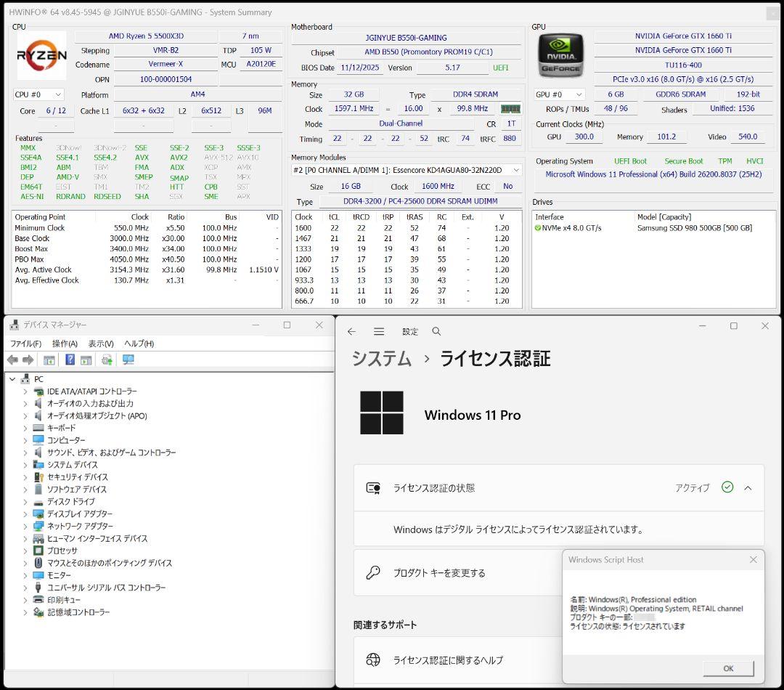784x690 pixels.
Task: Click the OK button in Windows Script Host dialog
Action: 727,669
